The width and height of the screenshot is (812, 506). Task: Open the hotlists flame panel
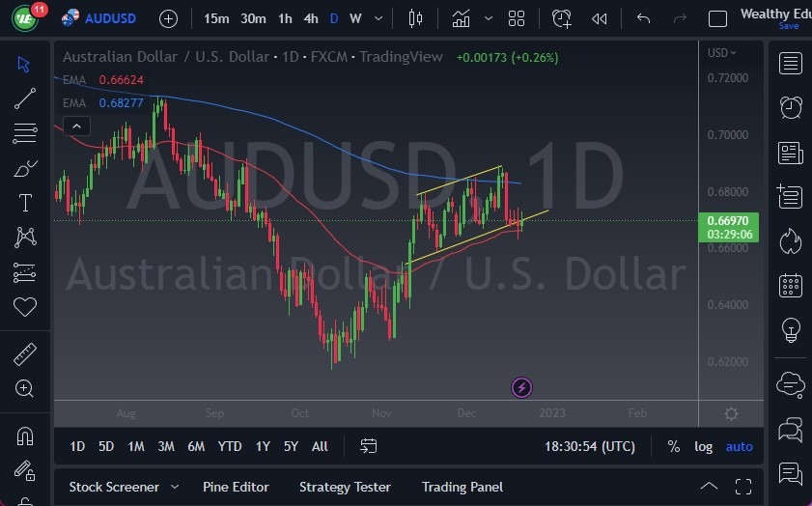click(791, 241)
